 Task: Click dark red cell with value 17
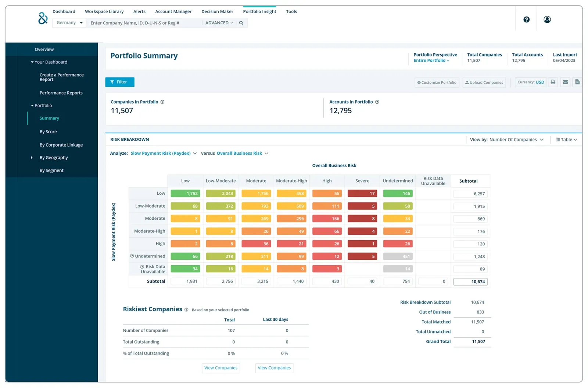tap(362, 194)
